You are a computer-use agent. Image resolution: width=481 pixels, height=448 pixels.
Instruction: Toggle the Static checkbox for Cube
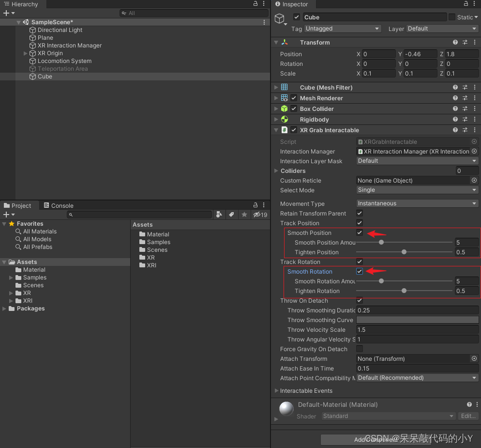pos(452,17)
